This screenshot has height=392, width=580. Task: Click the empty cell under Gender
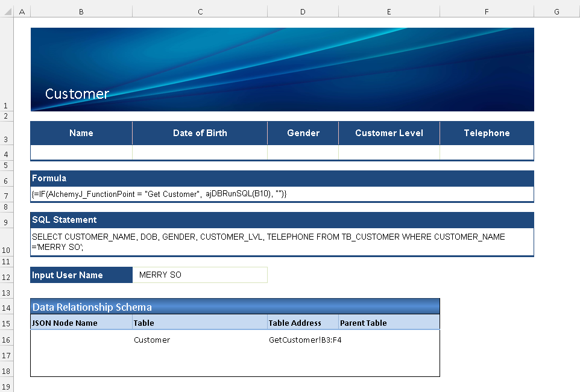pos(303,152)
